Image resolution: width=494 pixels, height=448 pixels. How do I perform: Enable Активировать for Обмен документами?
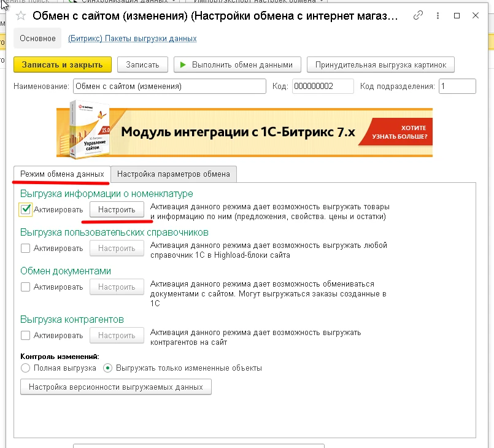click(25, 287)
